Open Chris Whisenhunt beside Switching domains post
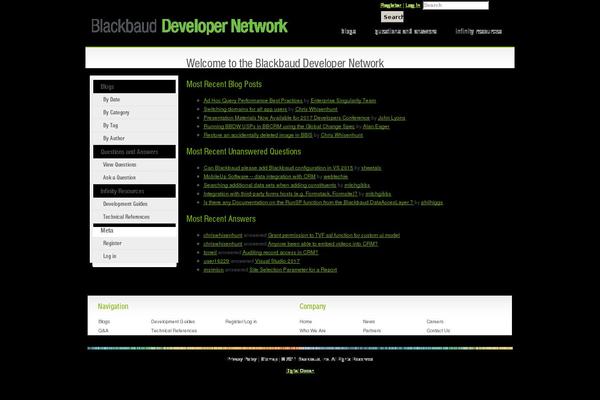Screen dimensions: 600x400 click(316, 109)
